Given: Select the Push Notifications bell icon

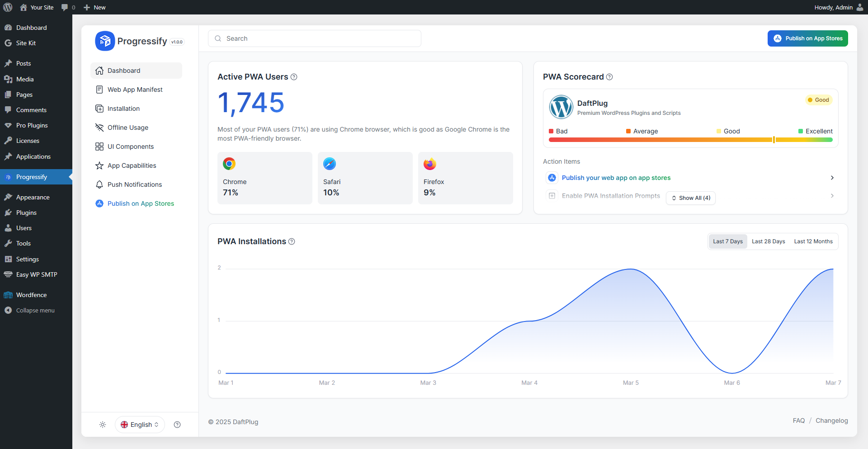Looking at the screenshot, I should pyautogui.click(x=99, y=184).
